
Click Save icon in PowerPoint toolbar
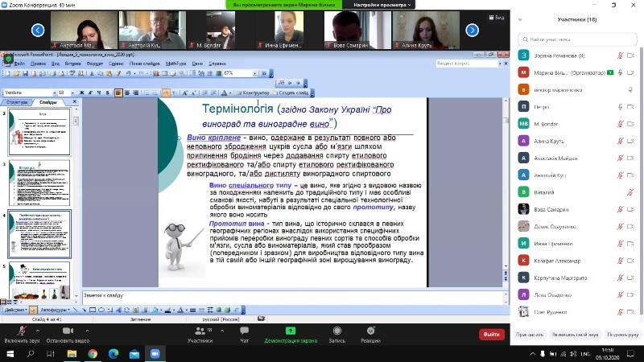click(x=25, y=73)
